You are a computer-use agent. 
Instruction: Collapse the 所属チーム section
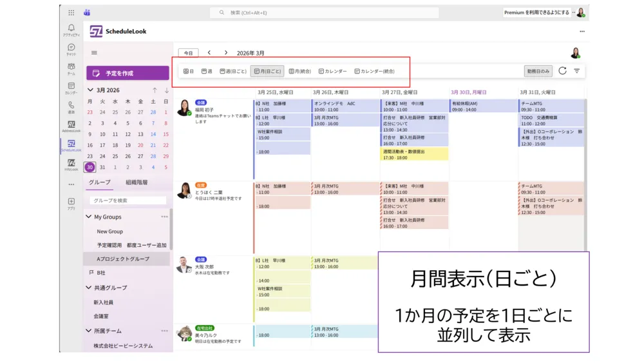pyautogui.click(x=88, y=330)
